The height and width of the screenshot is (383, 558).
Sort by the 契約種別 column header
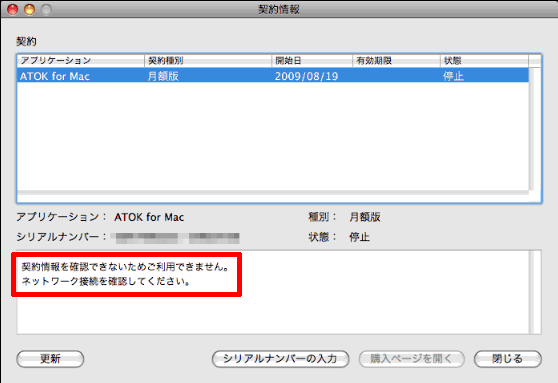point(208,61)
